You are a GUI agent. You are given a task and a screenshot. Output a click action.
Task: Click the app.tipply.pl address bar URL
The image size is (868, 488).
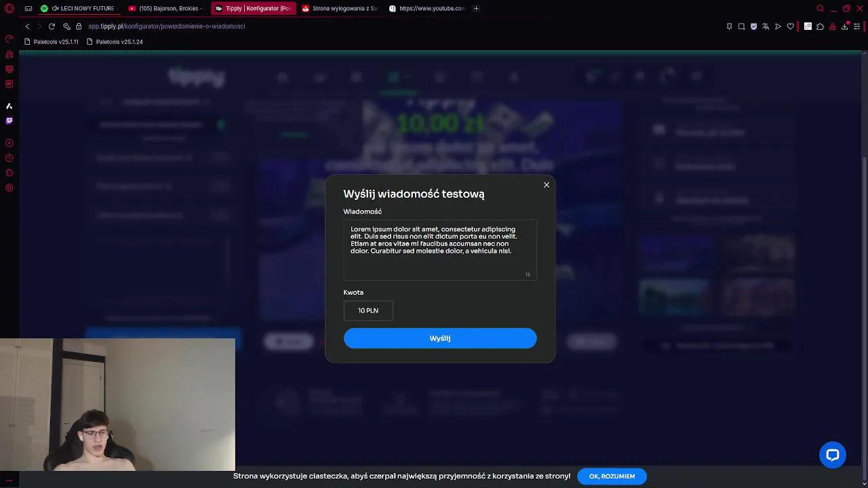coord(167,26)
